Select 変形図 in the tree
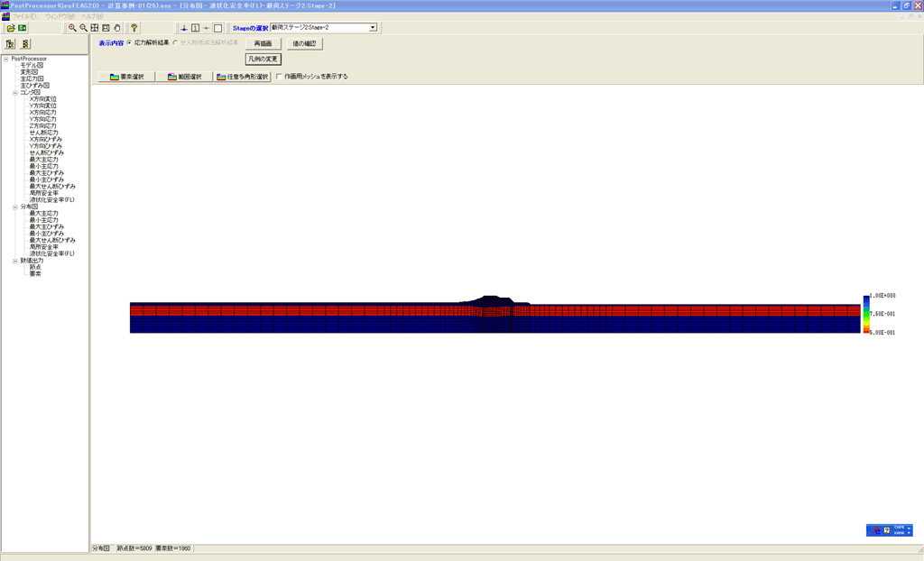The height and width of the screenshot is (561, 924). coord(29,72)
